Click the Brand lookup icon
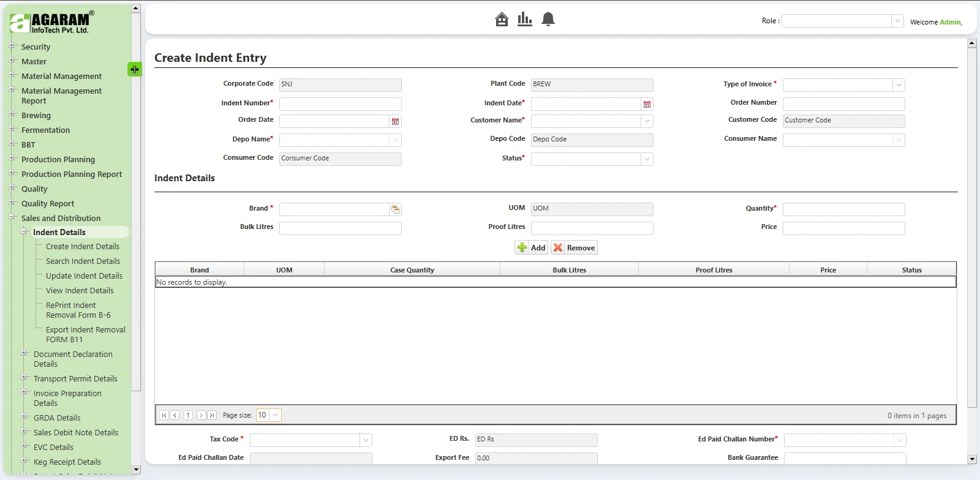Viewport: 980px width, 480px height. 396,209
